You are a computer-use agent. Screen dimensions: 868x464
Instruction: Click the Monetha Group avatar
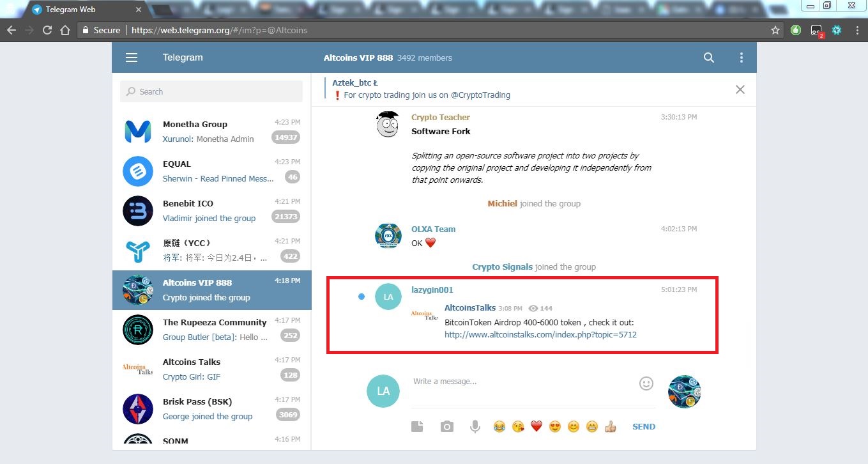point(138,132)
